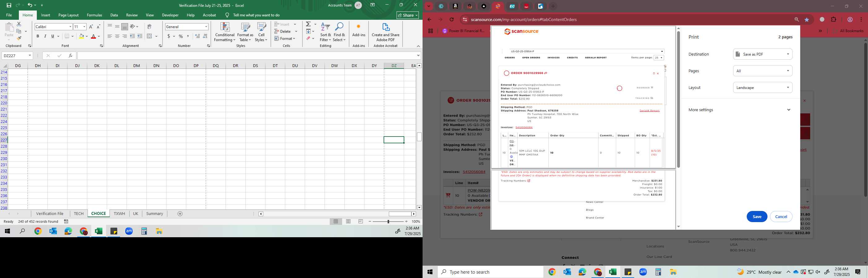Click the Insert Function fx icon
This screenshot has width=868, height=278.
coord(71,56)
